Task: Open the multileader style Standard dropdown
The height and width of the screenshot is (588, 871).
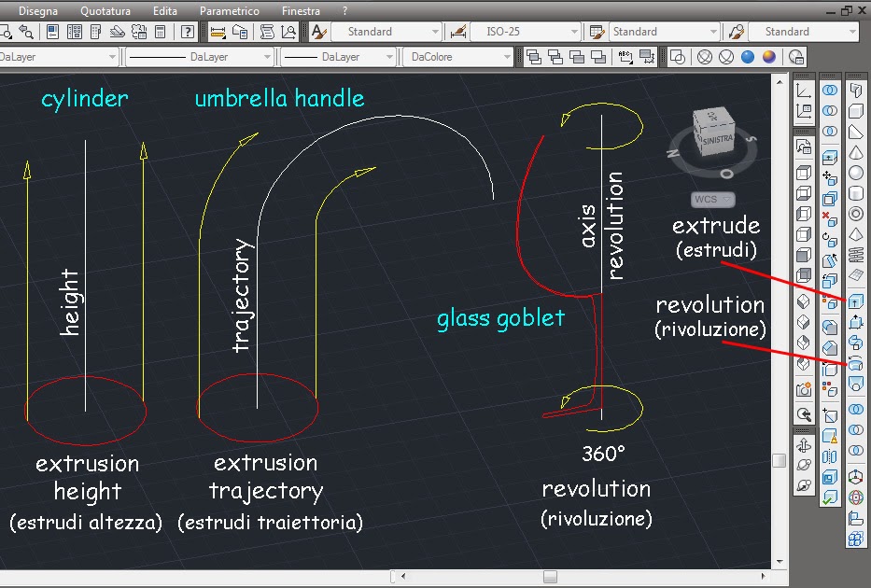Action: coord(804,32)
